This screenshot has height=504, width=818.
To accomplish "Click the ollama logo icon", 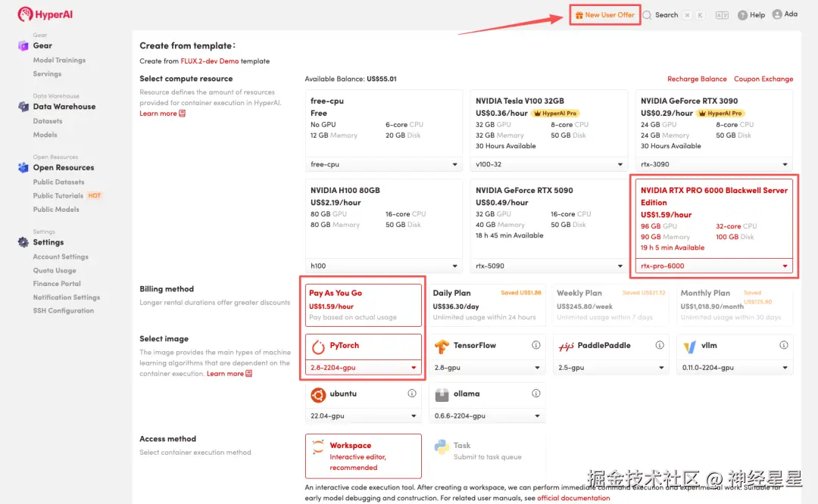I will [x=442, y=394].
